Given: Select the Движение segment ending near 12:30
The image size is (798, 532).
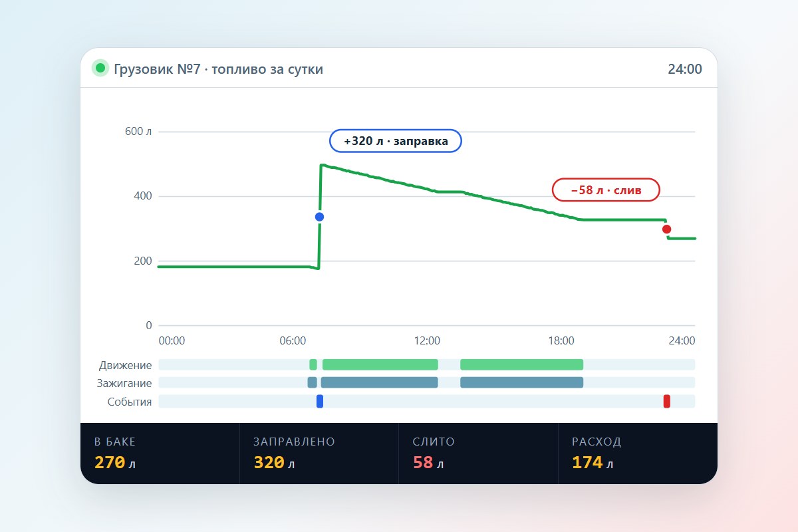Looking at the screenshot, I should [380, 364].
